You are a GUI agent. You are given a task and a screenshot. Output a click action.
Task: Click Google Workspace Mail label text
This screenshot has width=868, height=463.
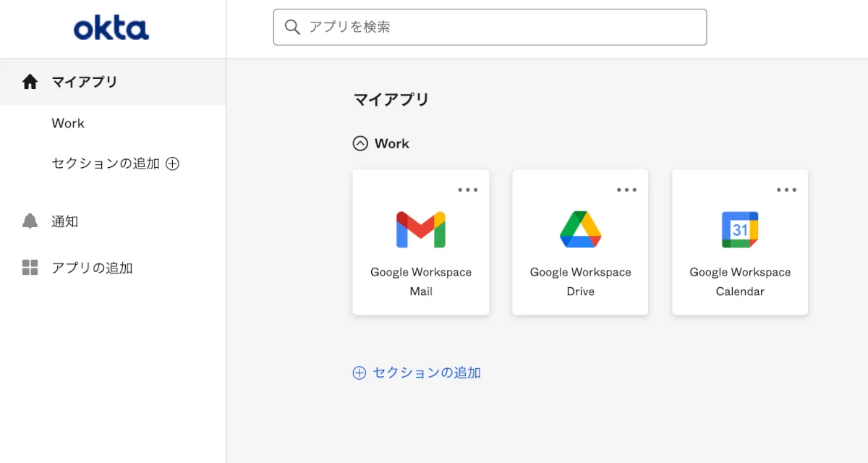[x=421, y=281]
